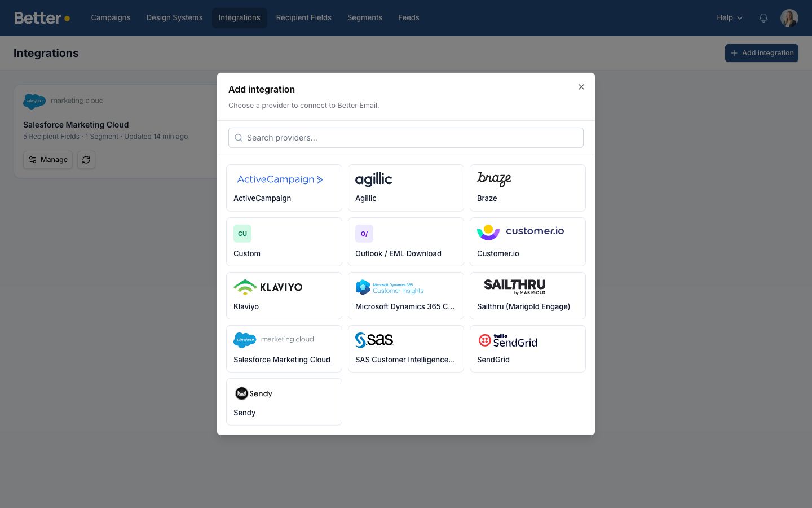Click the 5 Recipient Fields status text
Viewport: 812px width, 508px height.
point(51,137)
